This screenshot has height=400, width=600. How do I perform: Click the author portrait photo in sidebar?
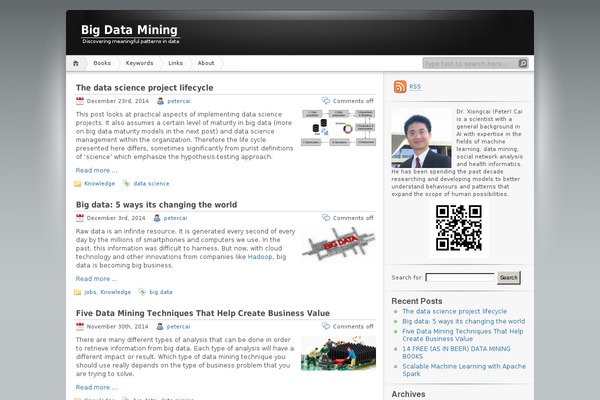tap(421, 138)
